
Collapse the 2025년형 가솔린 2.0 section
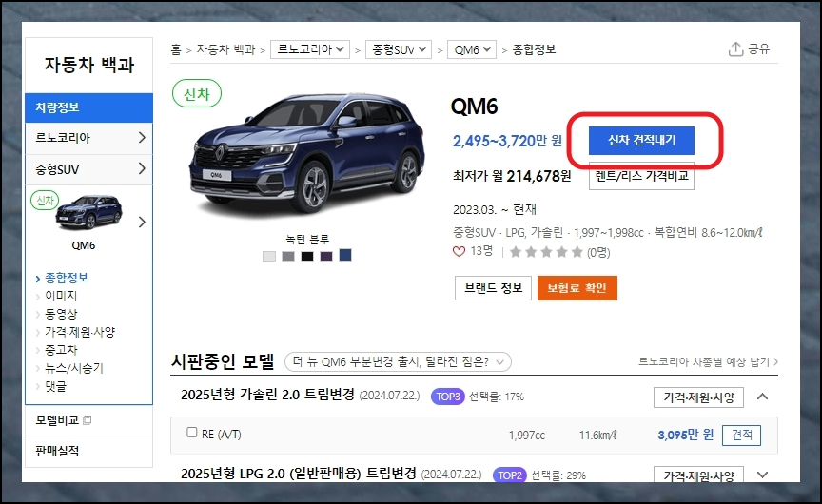[763, 397]
